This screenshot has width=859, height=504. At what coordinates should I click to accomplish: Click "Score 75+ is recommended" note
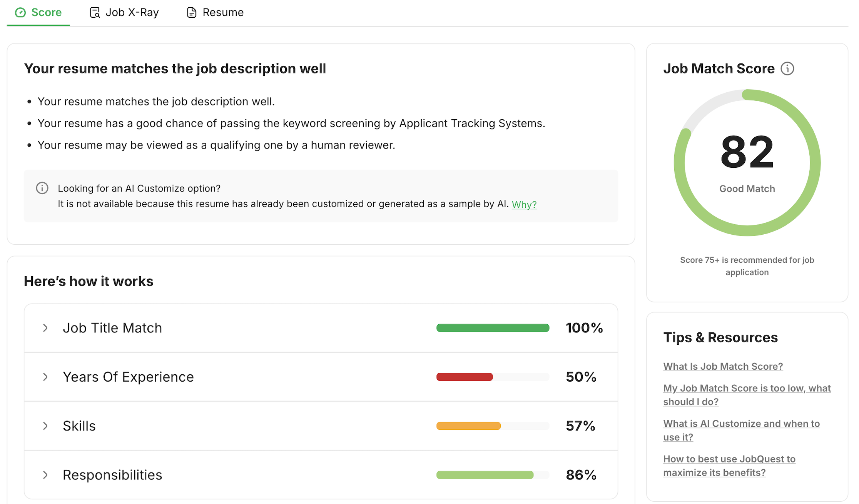click(747, 266)
